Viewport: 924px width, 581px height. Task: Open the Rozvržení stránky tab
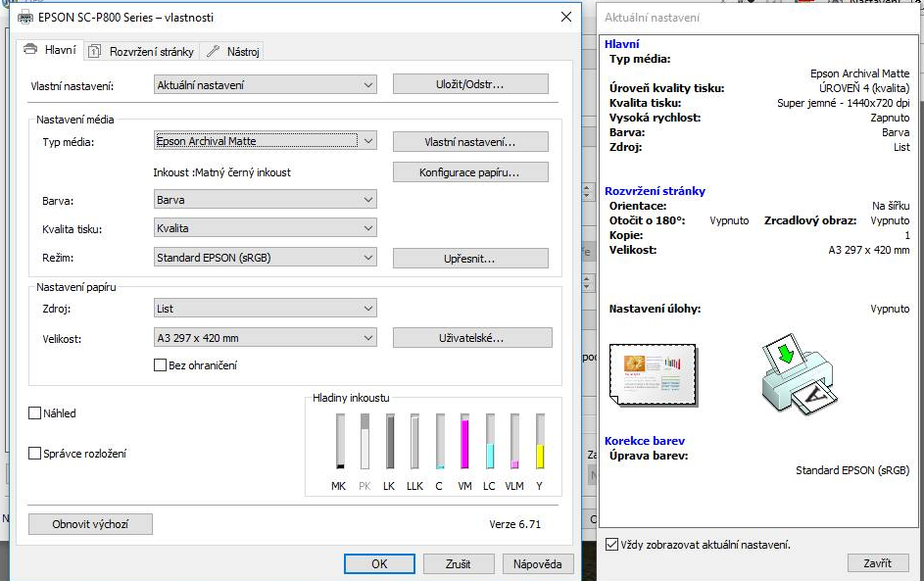pyautogui.click(x=141, y=52)
